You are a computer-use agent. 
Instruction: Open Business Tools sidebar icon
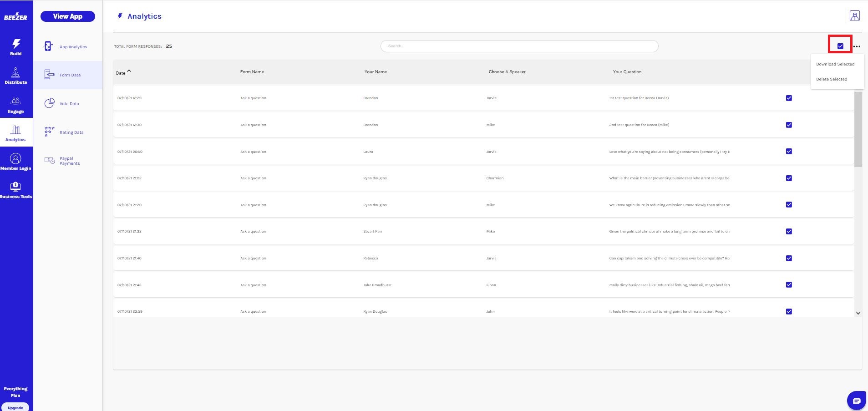(16, 186)
